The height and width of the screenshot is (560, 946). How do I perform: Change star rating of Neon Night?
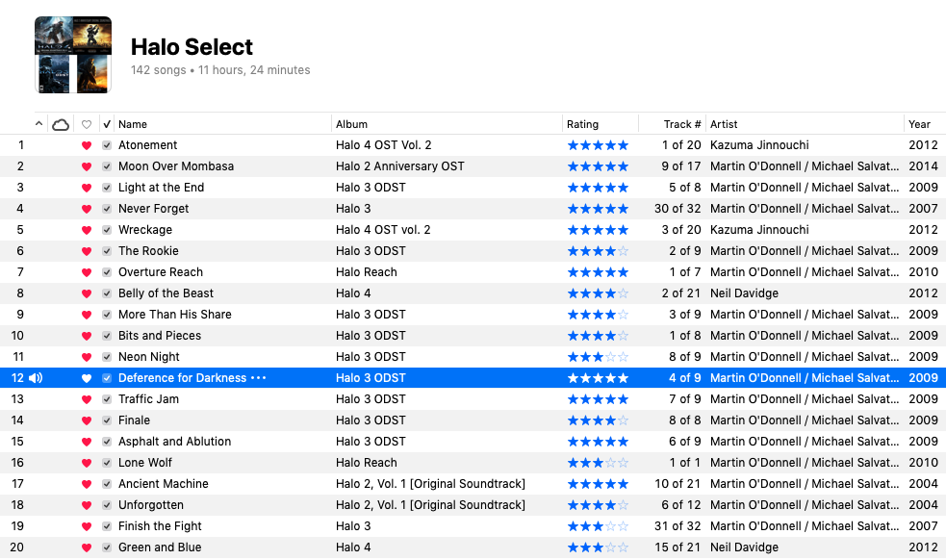coord(598,357)
